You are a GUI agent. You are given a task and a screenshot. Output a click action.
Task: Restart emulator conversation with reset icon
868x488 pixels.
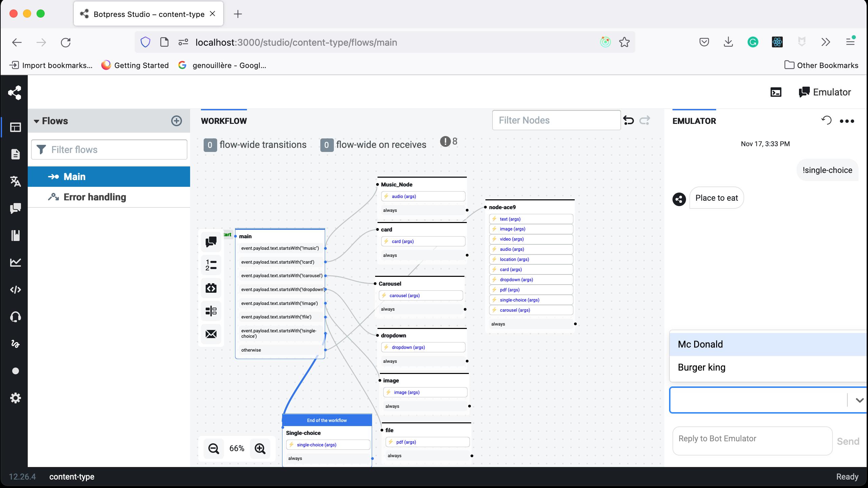coord(826,120)
